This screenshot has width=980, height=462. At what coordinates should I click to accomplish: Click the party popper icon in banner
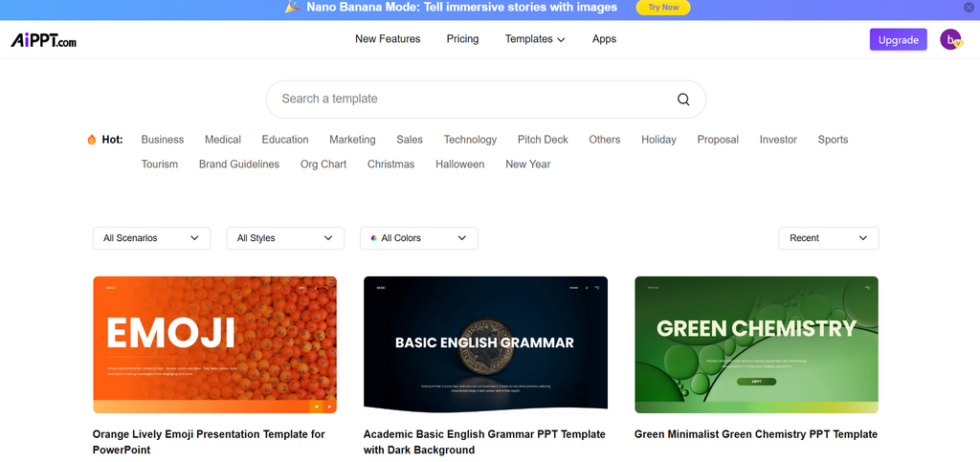click(294, 8)
